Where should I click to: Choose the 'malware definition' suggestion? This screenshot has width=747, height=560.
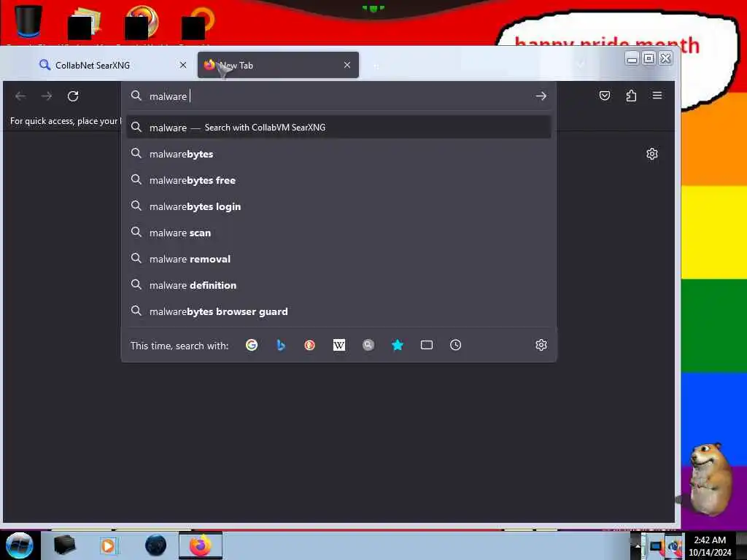click(338, 285)
